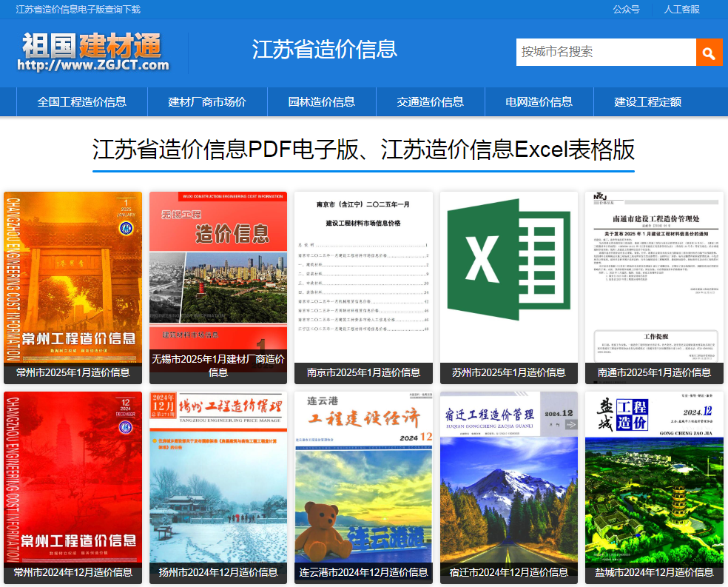Focus the 按城市名搜索 search field
The image size is (728, 587).
pyautogui.click(x=606, y=52)
